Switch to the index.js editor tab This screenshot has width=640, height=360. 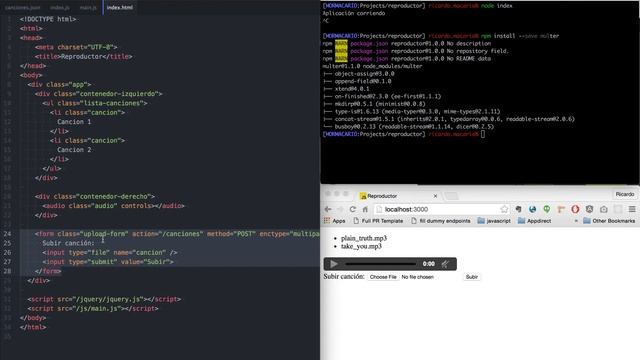point(60,7)
